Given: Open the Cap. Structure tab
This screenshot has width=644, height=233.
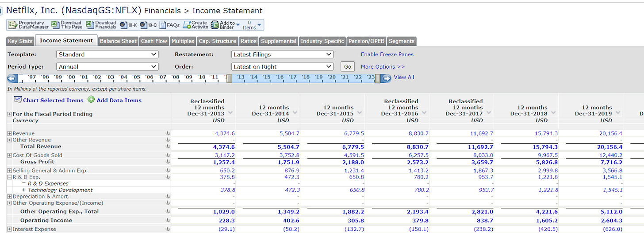Looking at the screenshot, I should tap(218, 41).
